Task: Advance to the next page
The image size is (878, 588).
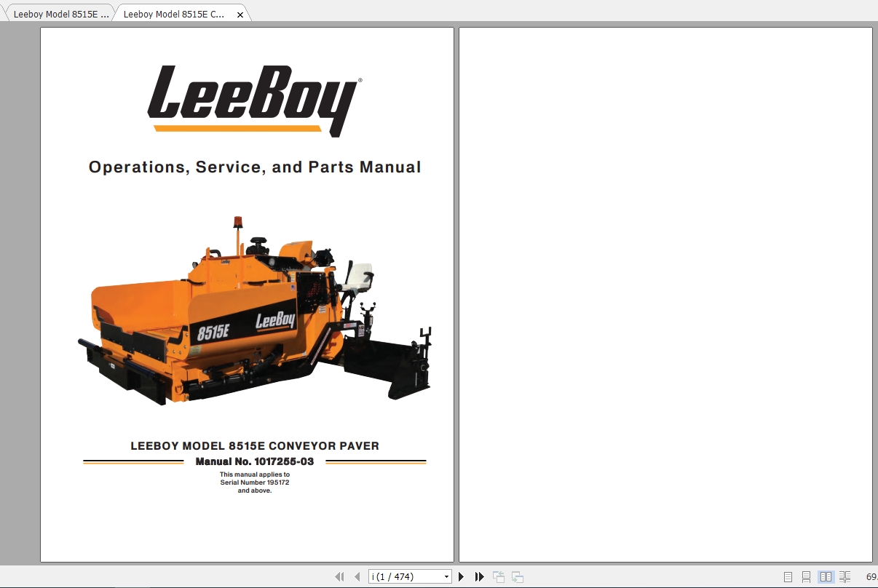Action: point(462,576)
